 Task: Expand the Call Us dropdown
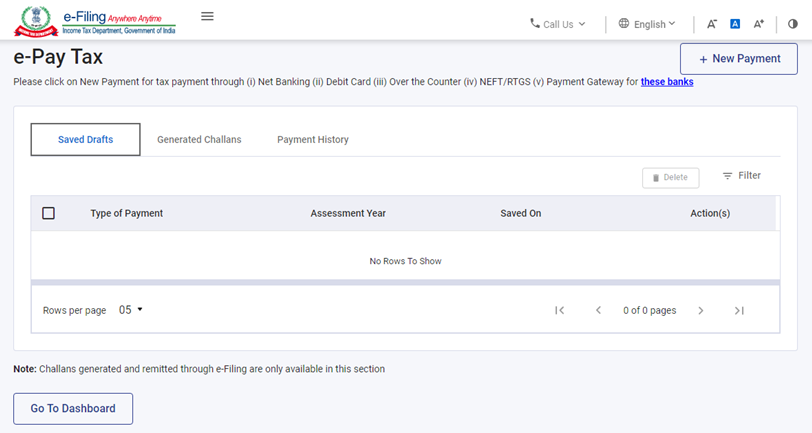558,24
